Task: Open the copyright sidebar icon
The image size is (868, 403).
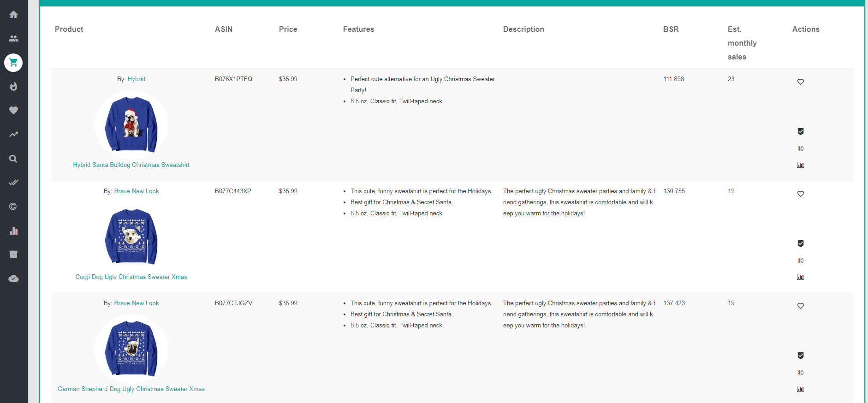Action: coord(13,207)
